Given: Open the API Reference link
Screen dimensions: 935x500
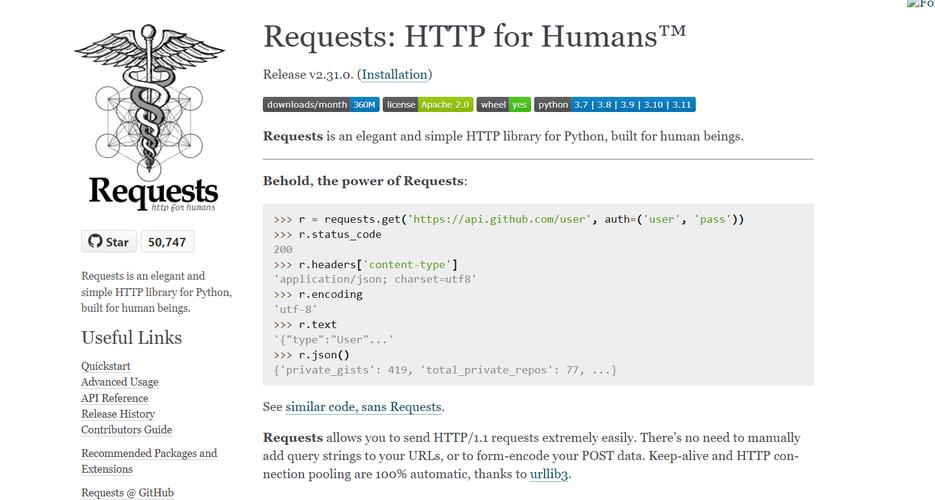Looking at the screenshot, I should coord(114,398).
